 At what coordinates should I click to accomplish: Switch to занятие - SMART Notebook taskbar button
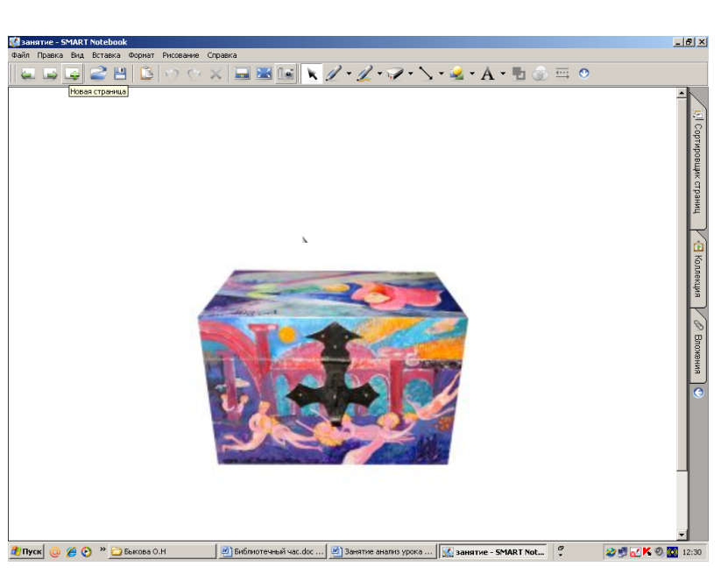(x=493, y=551)
